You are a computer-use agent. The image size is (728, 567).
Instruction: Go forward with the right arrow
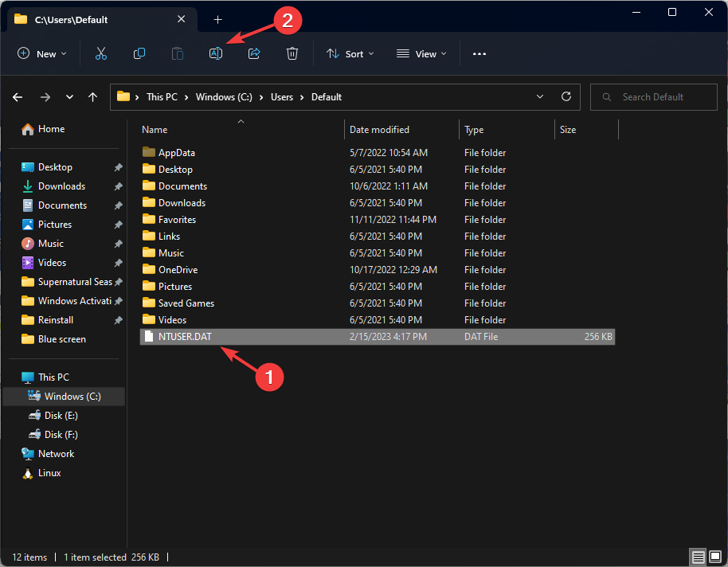tap(45, 97)
